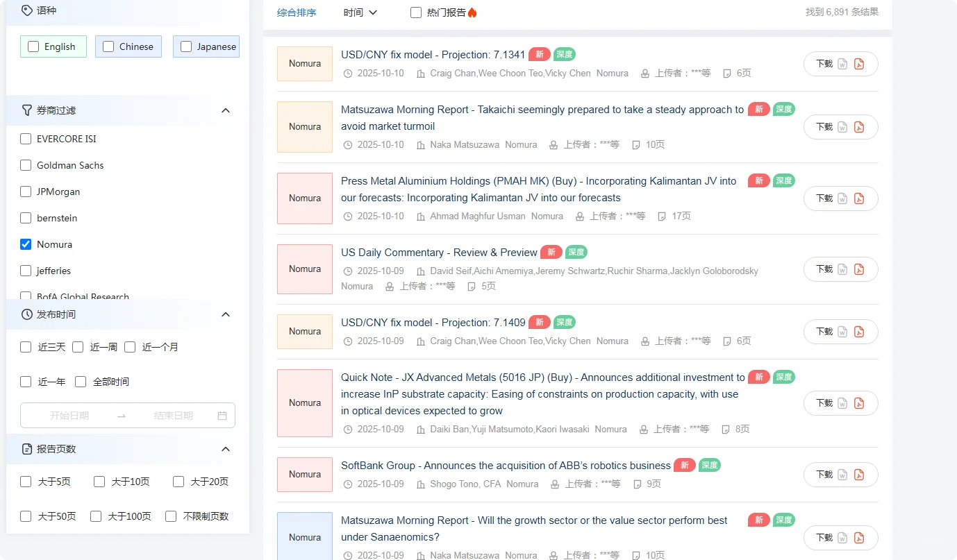Image resolution: width=957 pixels, height=560 pixels.
Task: Click Word icon for SoftBank Group report
Action: click(x=842, y=475)
